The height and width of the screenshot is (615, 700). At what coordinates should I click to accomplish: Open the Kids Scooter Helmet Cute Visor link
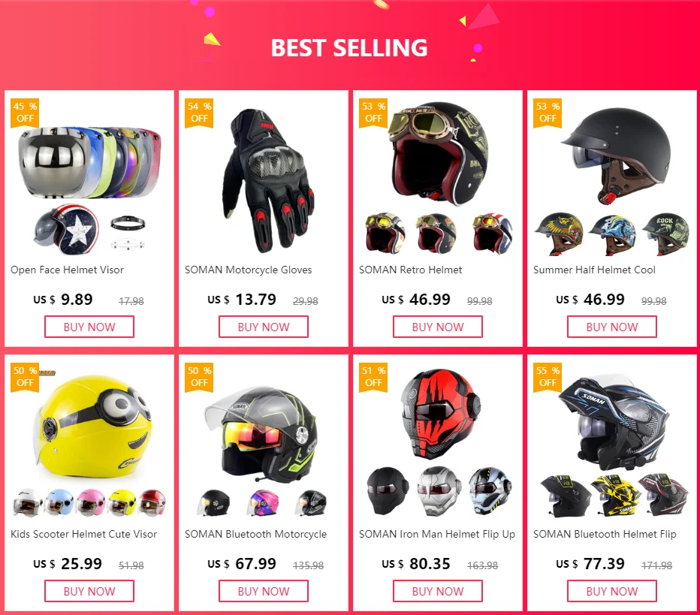click(84, 534)
